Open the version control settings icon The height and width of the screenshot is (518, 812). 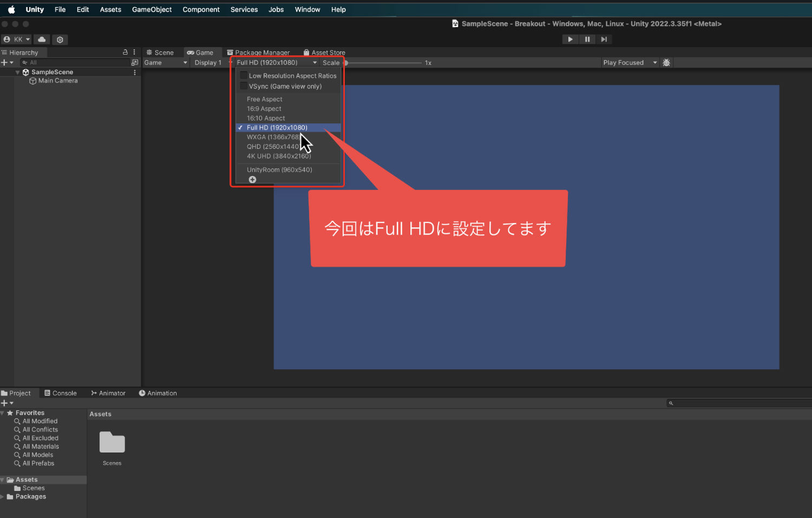click(60, 40)
